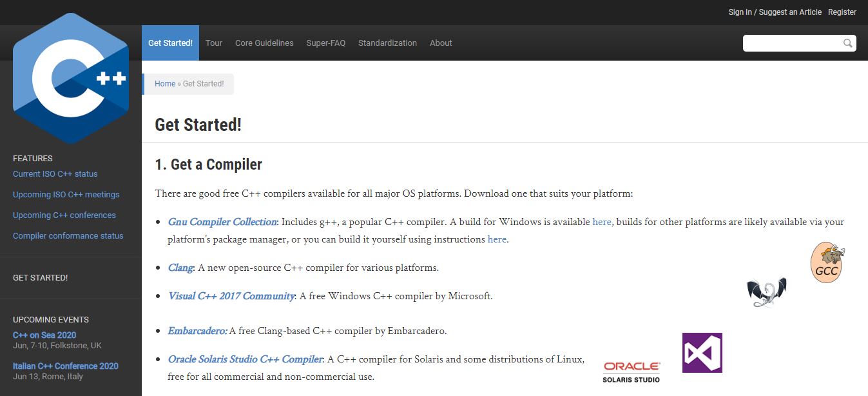Click Sign In / Suggest an Article
This screenshot has width=868, height=396.
[775, 12]
